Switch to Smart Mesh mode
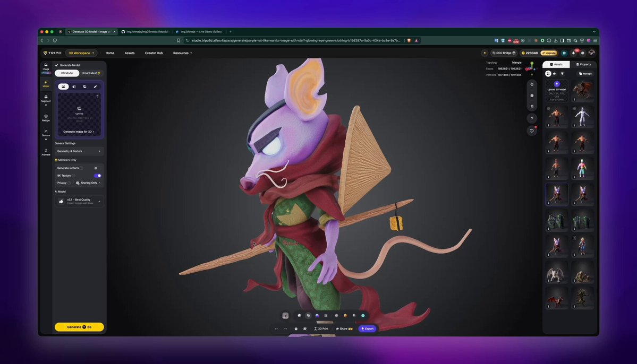The image size is (637, 364). [91, 73]
